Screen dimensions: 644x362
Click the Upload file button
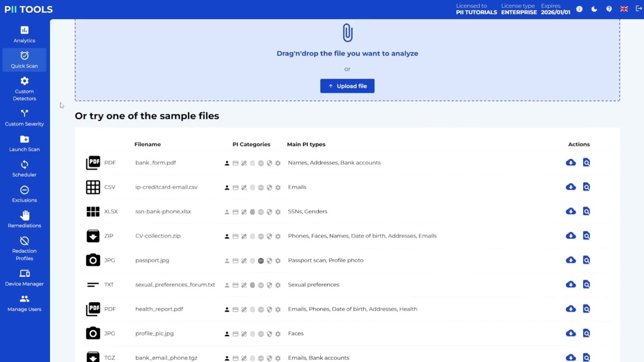[347, 86]
